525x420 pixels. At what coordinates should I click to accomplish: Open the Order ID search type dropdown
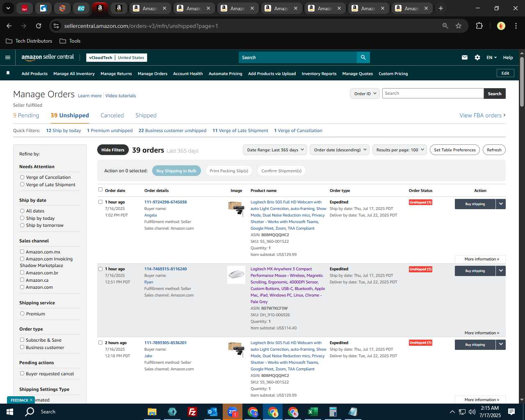tap(364, 94)
